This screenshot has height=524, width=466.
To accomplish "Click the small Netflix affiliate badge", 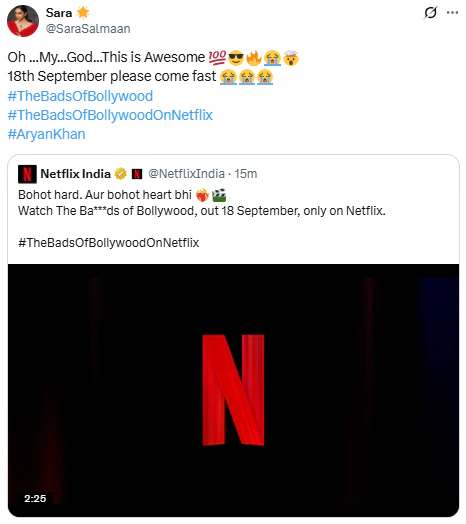I will point(137,174).
